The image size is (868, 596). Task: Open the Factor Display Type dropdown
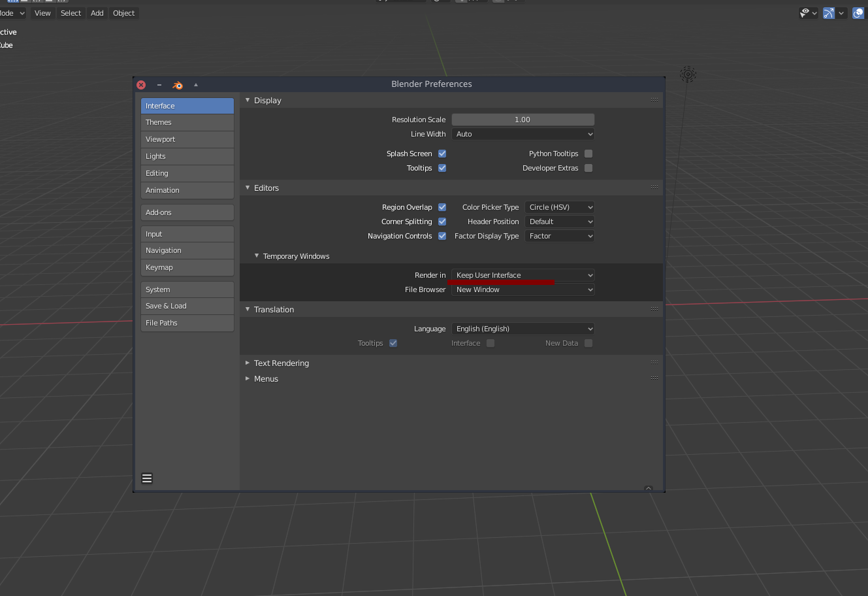(560, 236)
